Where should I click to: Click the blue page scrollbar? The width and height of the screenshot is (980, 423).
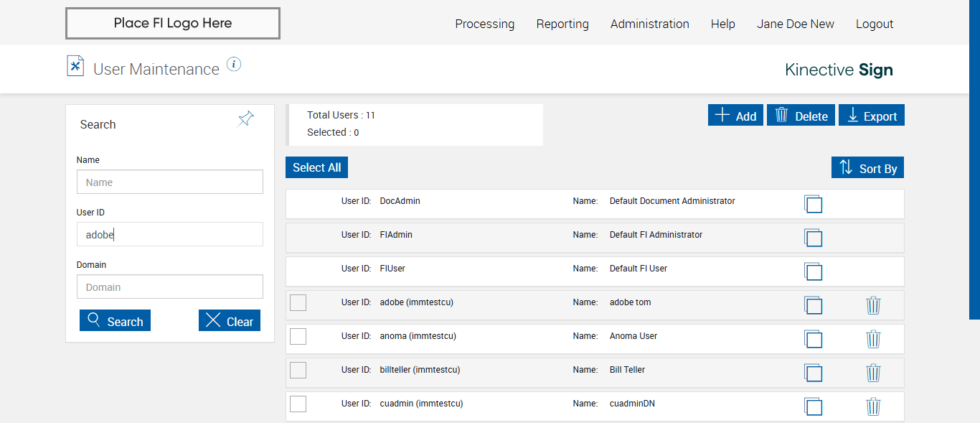click(x=974, y=158)
